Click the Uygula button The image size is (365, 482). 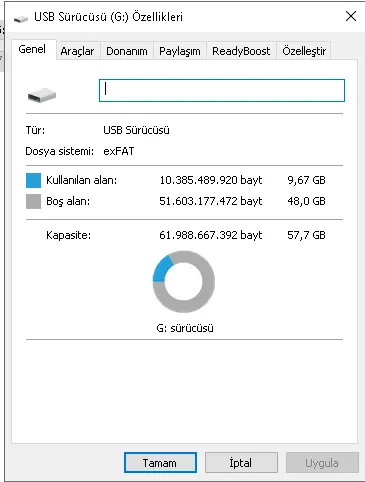pyautogui.click(x=322, y=463)
